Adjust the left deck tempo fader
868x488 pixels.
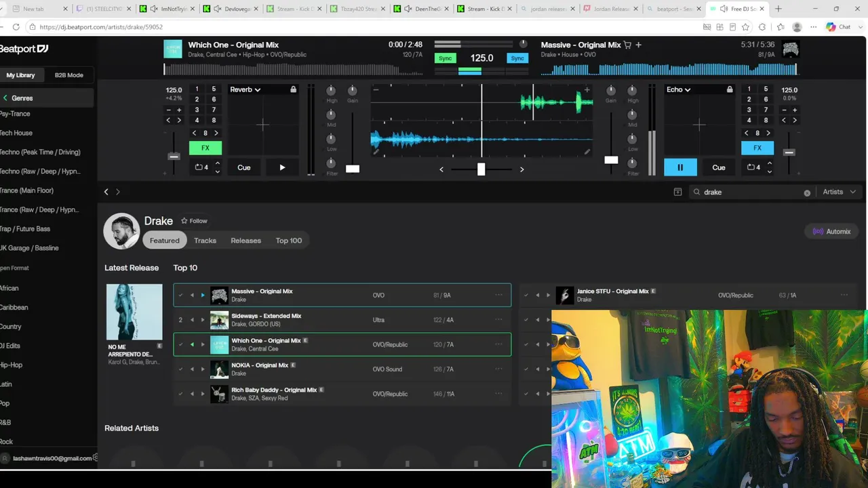coord(174,157)
